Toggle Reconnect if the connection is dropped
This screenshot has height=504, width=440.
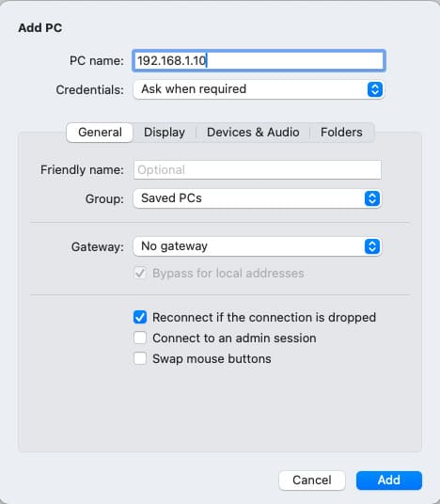(140, 317)
